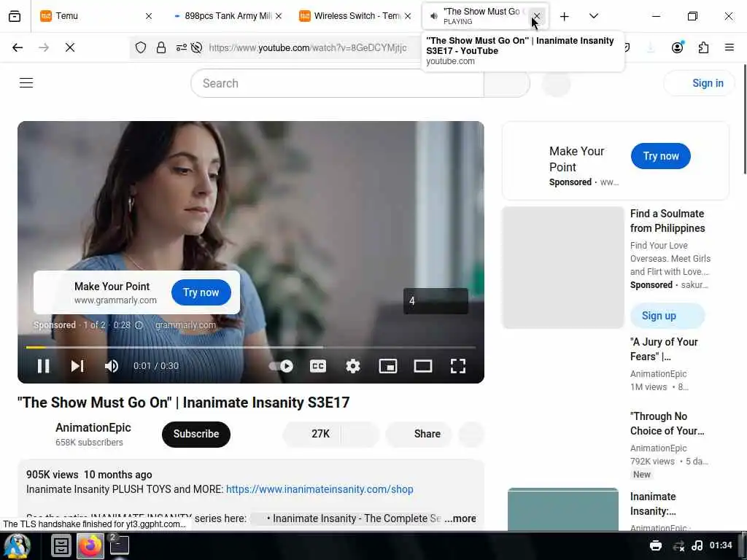Open file manager in taskbar
The height and width of the screenshot is (560, 747).
61,545
